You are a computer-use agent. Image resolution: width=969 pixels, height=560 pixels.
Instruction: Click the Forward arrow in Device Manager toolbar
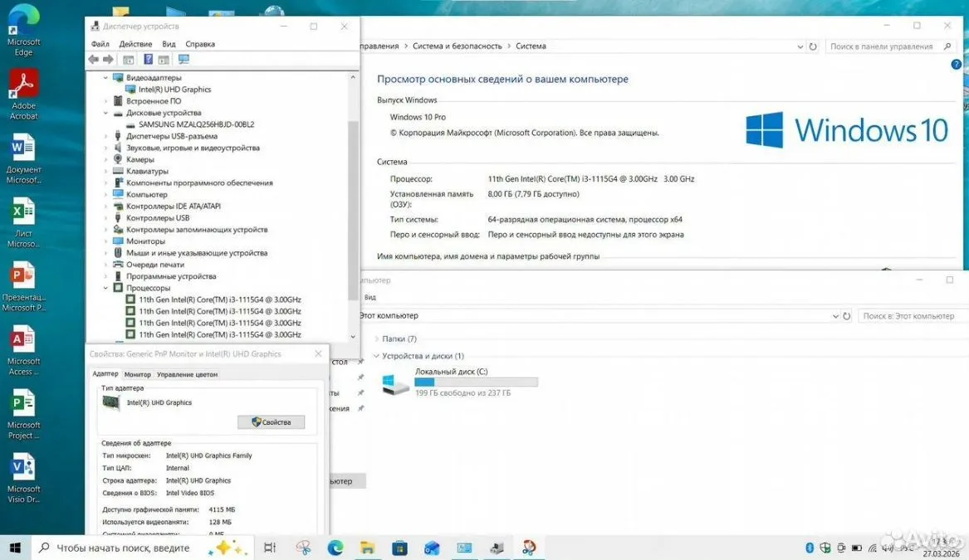108,59
